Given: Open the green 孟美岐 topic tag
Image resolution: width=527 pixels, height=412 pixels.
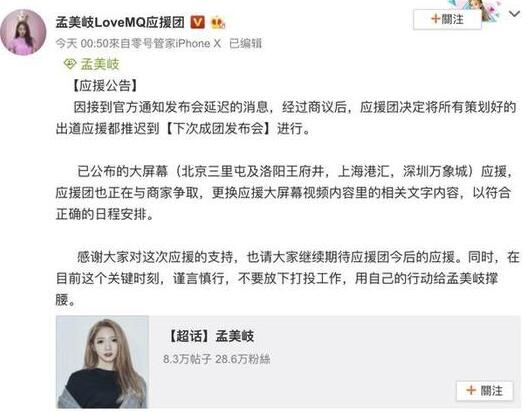Looking at the screenshot, I should click(100, 64).
